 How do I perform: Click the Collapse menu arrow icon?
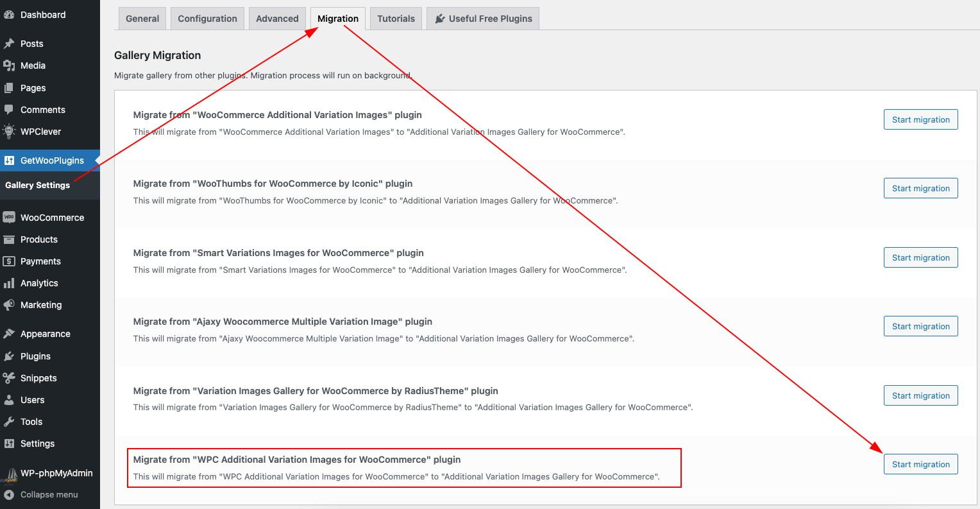pyautogui.click(x=9, y=495)
